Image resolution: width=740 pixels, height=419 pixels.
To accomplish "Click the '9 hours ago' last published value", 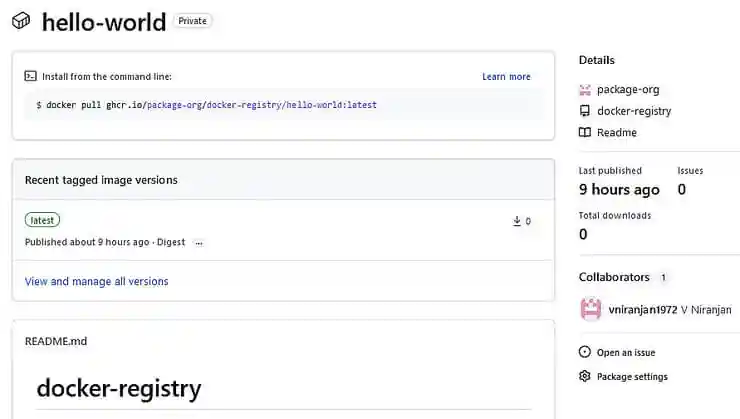I will [x=619, y=190].
